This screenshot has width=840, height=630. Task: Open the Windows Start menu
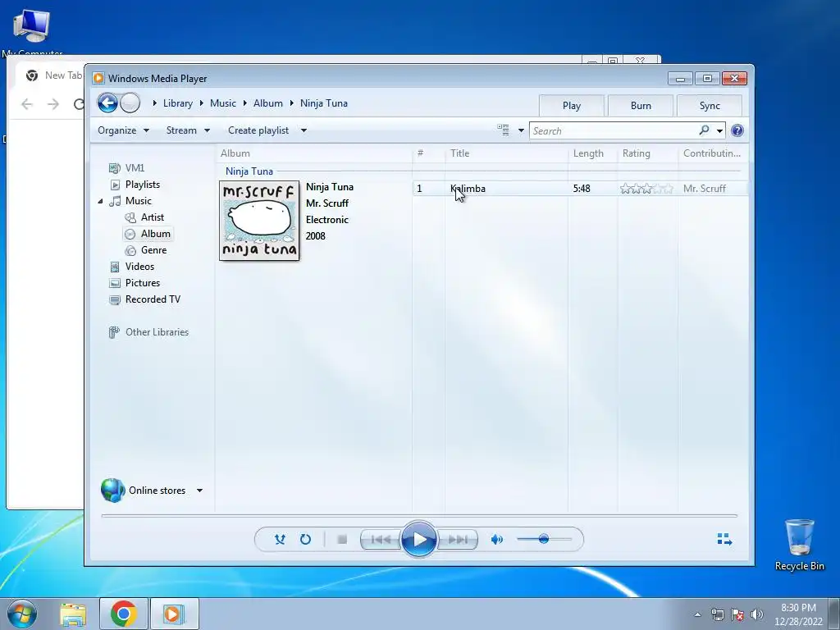tap(22, 614)
